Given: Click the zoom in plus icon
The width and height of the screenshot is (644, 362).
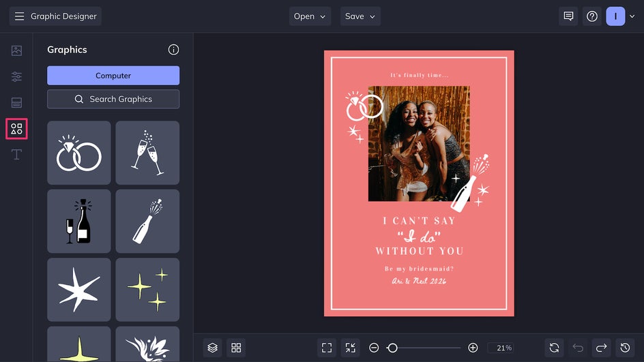Looking at the screenshot, I should point(473,348).
